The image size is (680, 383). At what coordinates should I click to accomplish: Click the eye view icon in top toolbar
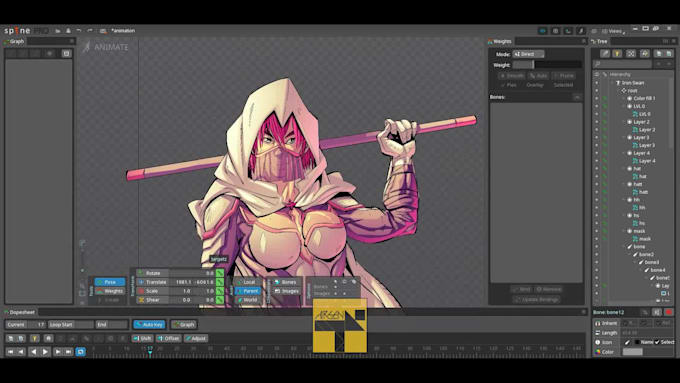click(543, 31)
